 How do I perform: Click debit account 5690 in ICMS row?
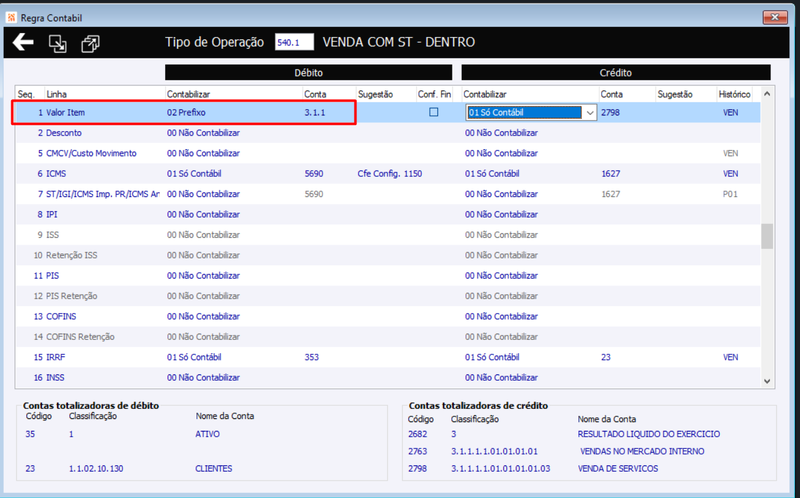314,173
